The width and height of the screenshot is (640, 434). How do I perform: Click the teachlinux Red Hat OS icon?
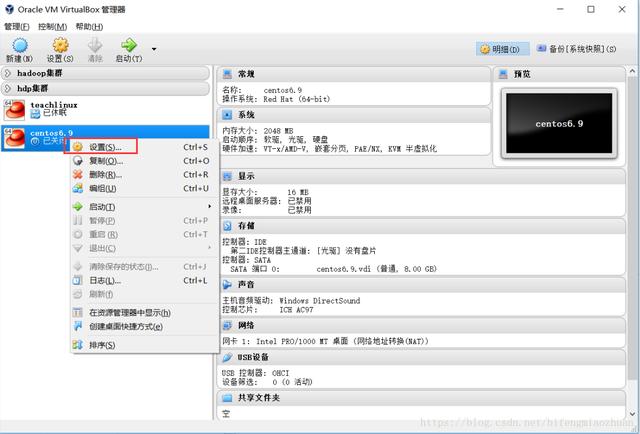(x=14, y=110)
